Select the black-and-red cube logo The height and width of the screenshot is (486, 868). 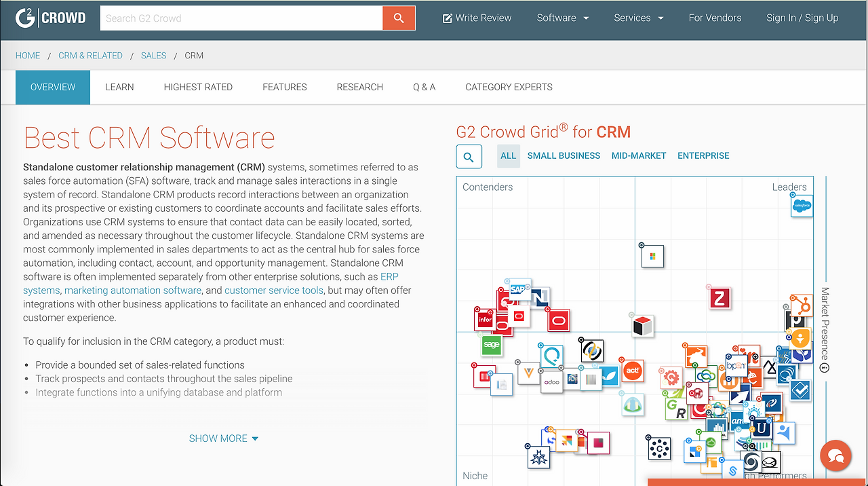pyautogui.click(x=642, y=326)
